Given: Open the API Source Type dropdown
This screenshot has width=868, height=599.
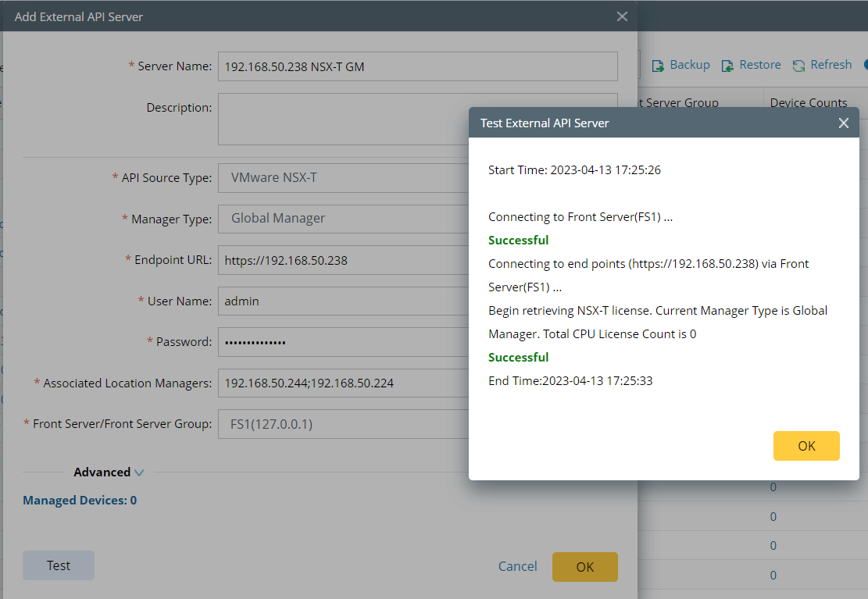Looking at the screenshot, I should point(344,178).
